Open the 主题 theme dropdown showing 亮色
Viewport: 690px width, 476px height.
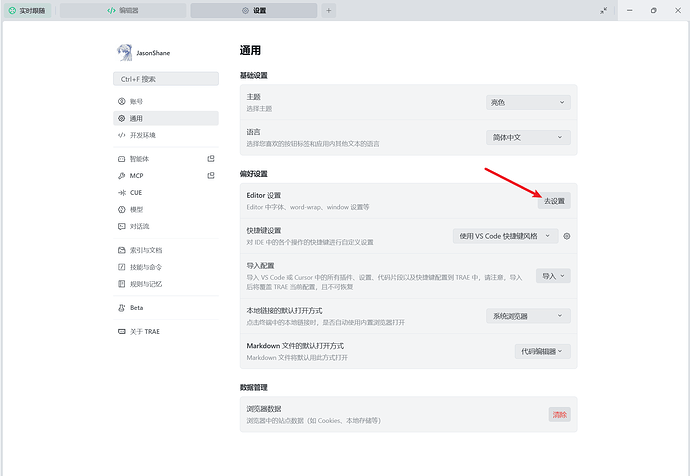(528, 103)
